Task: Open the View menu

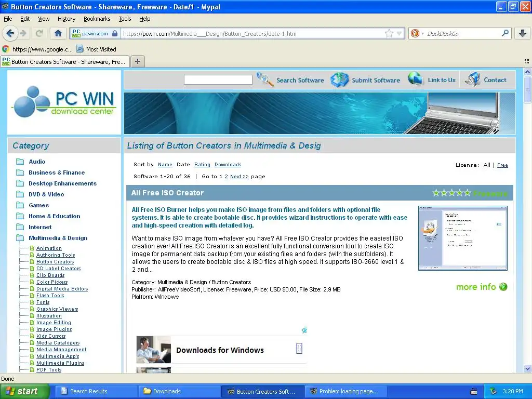Action: [x=44, y=19]
